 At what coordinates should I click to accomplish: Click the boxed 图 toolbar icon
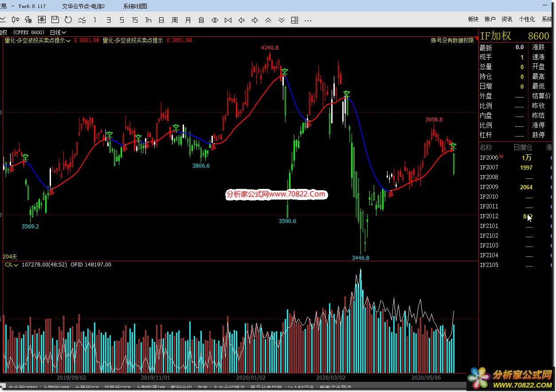tap(42, 20)
